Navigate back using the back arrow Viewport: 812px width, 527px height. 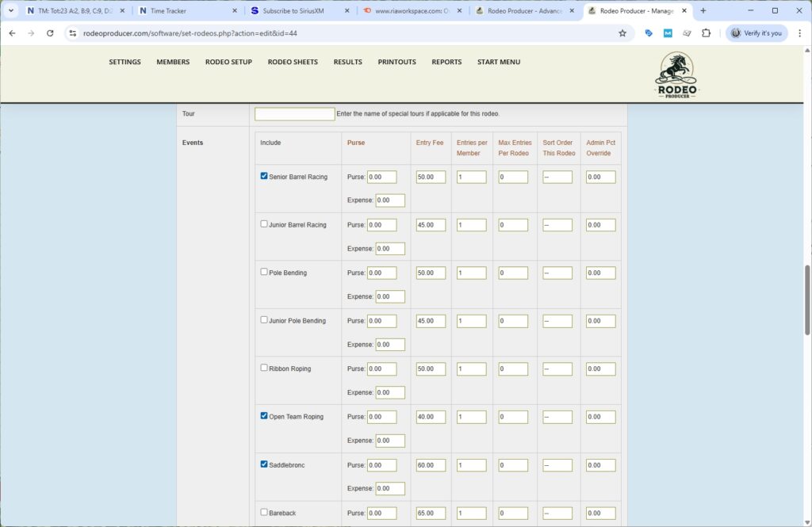point(12,33)
